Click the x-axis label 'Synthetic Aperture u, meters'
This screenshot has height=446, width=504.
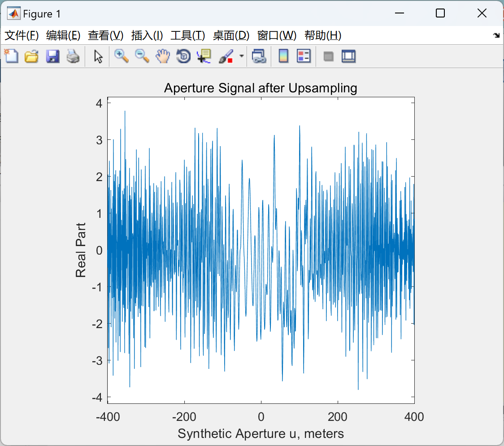[261, 434]
